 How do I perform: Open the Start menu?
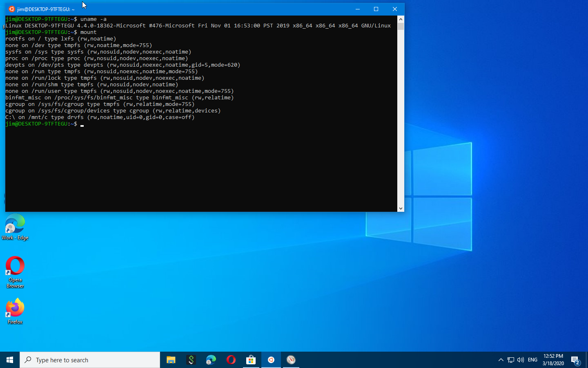pos(10,360)
